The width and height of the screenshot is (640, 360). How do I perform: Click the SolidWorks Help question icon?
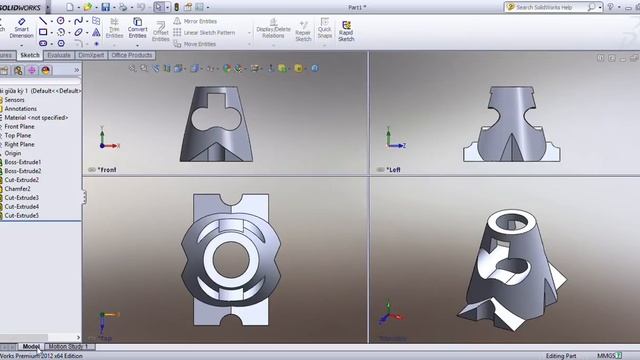pyautogui.click(x=610, y=7)
